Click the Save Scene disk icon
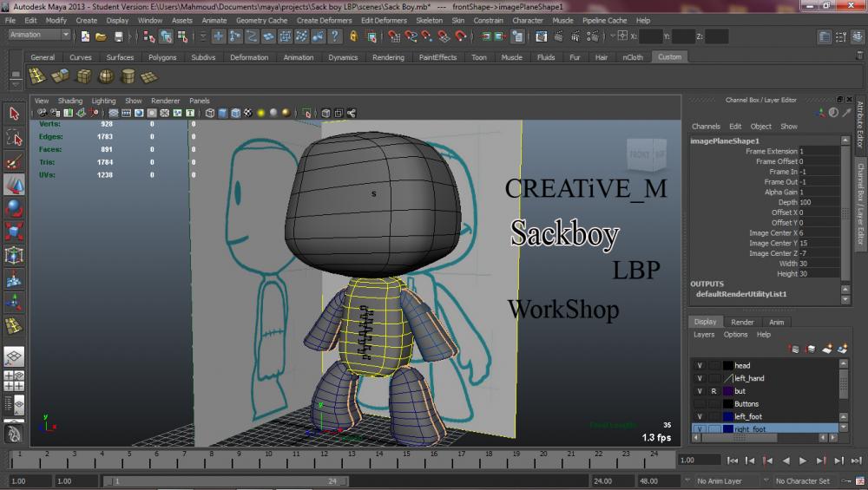The image size is (868, 490). [118, 36]
